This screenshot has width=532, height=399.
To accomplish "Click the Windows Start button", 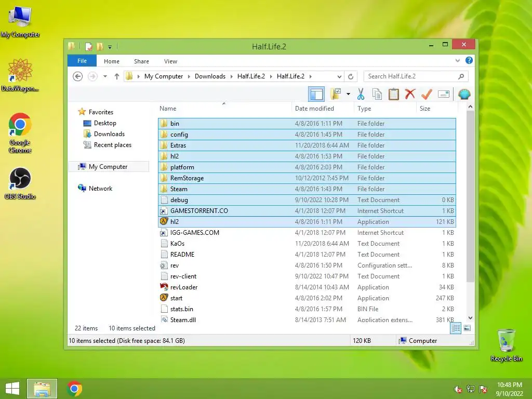I will 12,389.
